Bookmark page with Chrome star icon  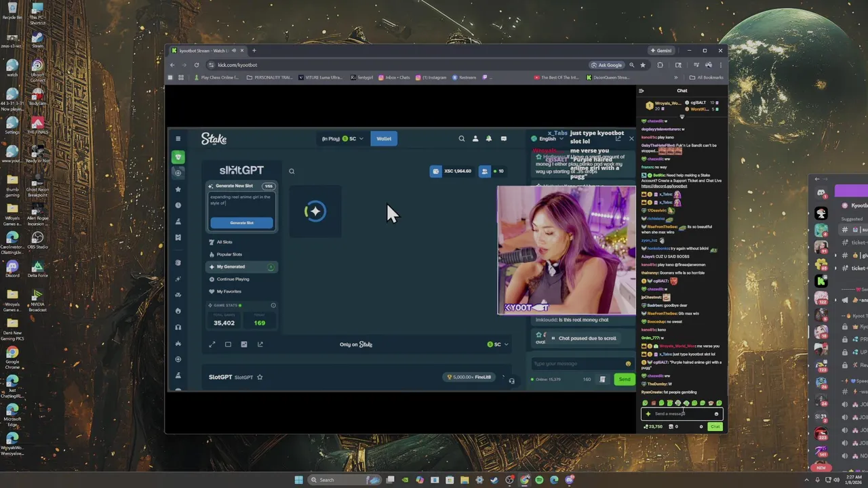click(643, 65)
